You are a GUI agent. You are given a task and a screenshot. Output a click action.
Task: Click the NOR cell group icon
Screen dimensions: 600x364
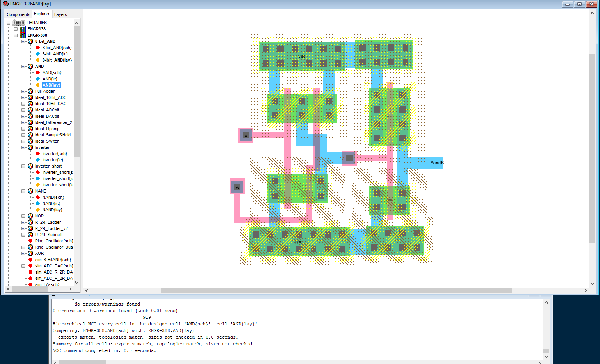pyautogui.click(x=30, y=216)
